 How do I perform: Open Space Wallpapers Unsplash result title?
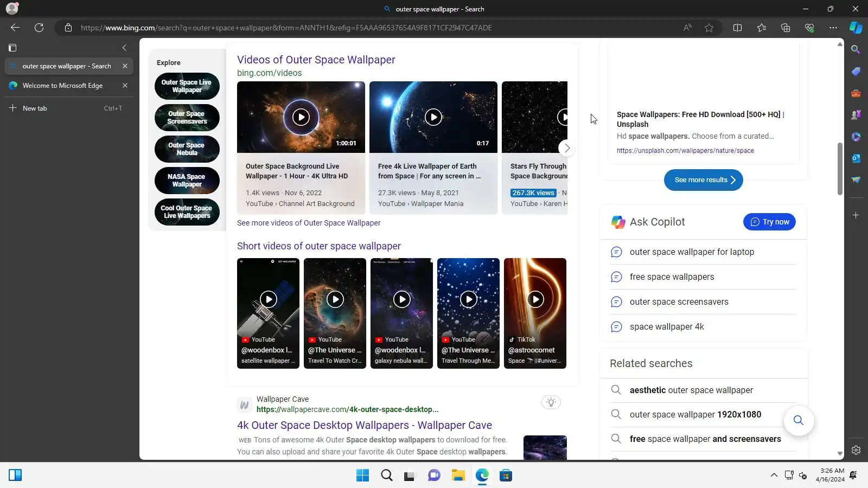coord(700,119)
